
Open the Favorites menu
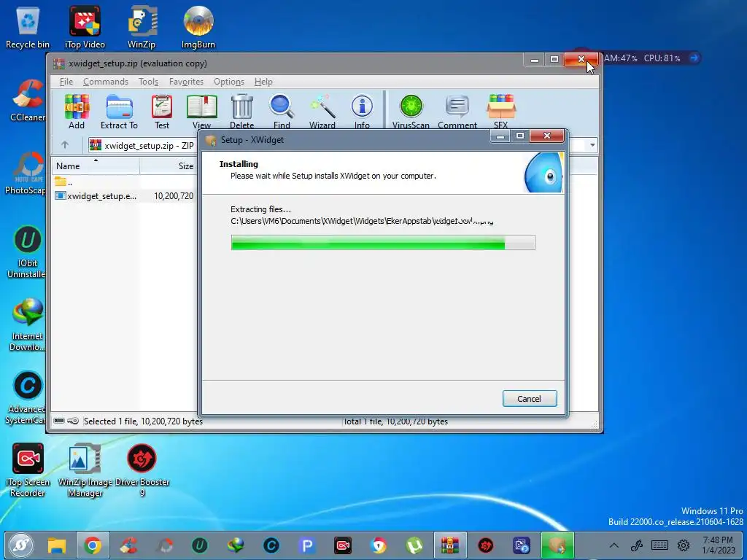186,82
